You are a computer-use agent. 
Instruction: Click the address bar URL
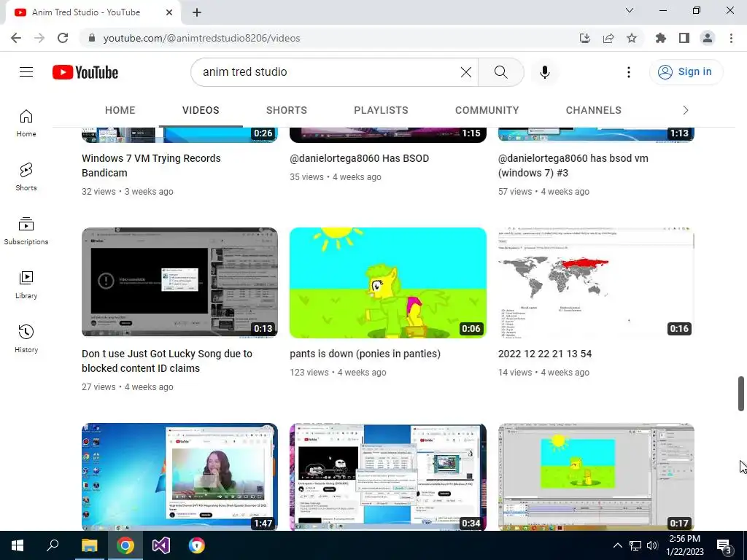(201, 38)
